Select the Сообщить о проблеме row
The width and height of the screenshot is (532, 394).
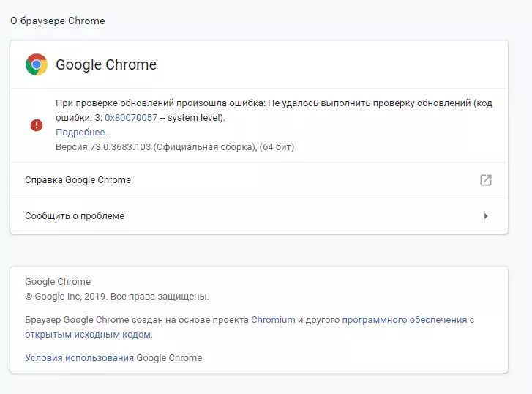259,216
